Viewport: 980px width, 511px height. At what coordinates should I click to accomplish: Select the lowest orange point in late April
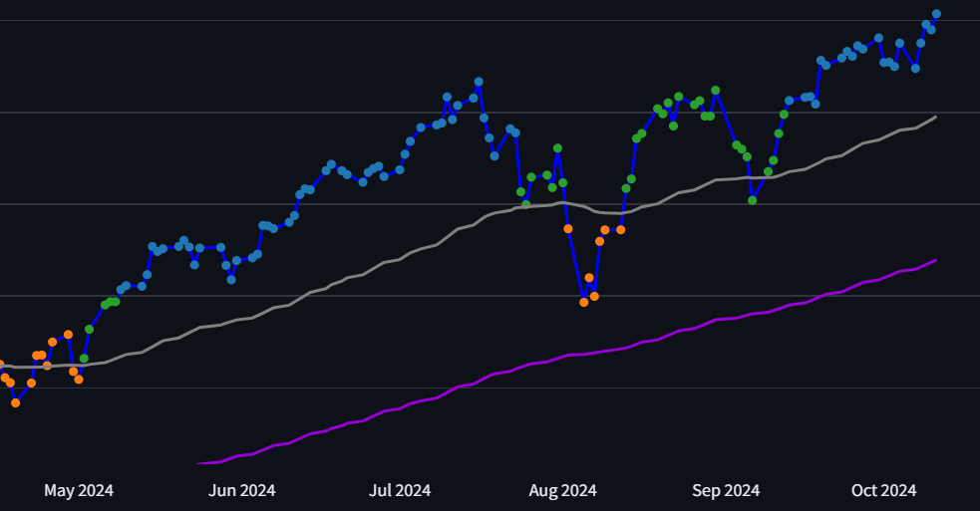coord(15,402)
